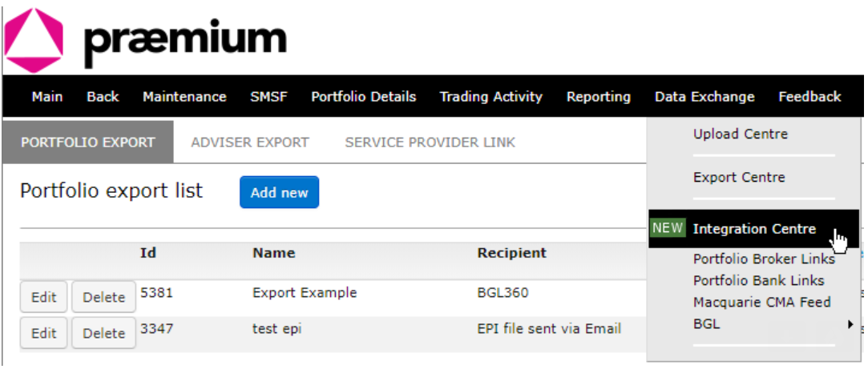
Task: Switch to the Service Provider Link tab
Action: tap(430, 142)
